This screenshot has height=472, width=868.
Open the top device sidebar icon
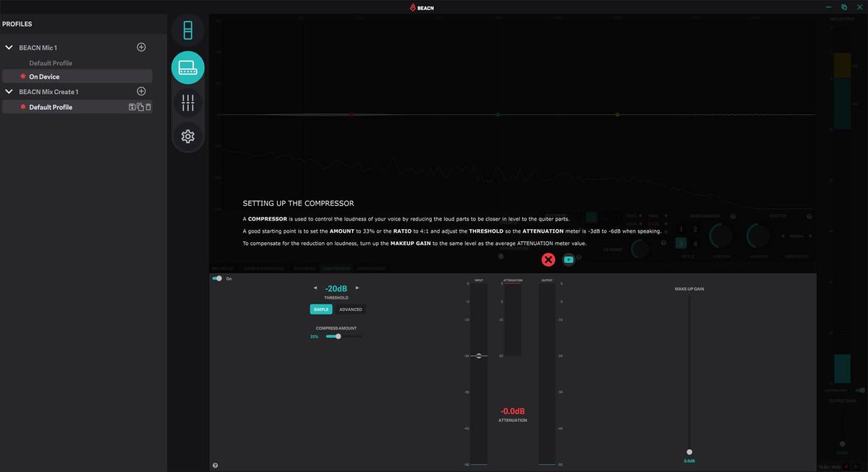pos(188,30)
